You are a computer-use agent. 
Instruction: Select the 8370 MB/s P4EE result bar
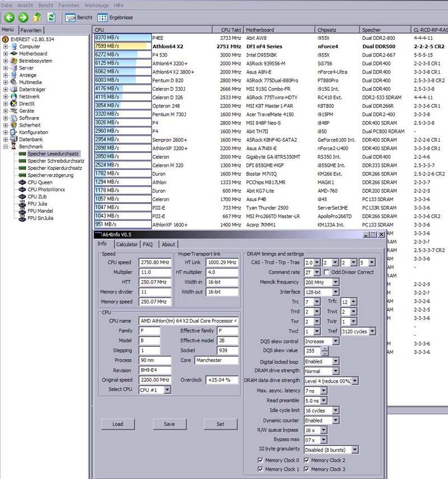(x=123, y=38)
